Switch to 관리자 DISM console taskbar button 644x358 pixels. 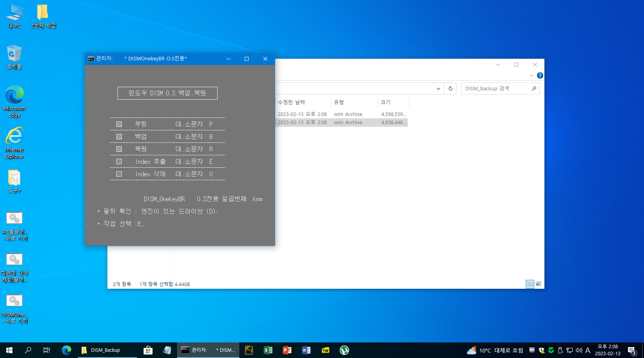[208, 350]
